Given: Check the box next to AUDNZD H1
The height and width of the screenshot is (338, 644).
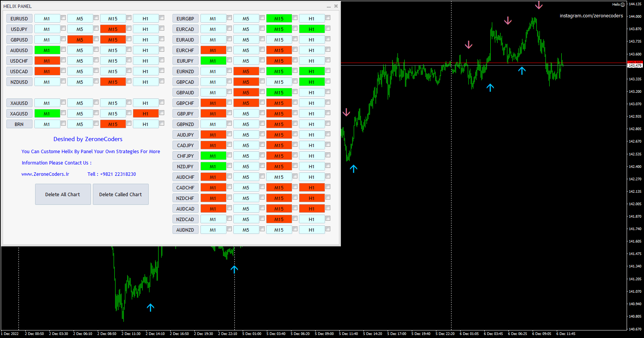Looking at the screenshot, I should (x=328, y=229).
